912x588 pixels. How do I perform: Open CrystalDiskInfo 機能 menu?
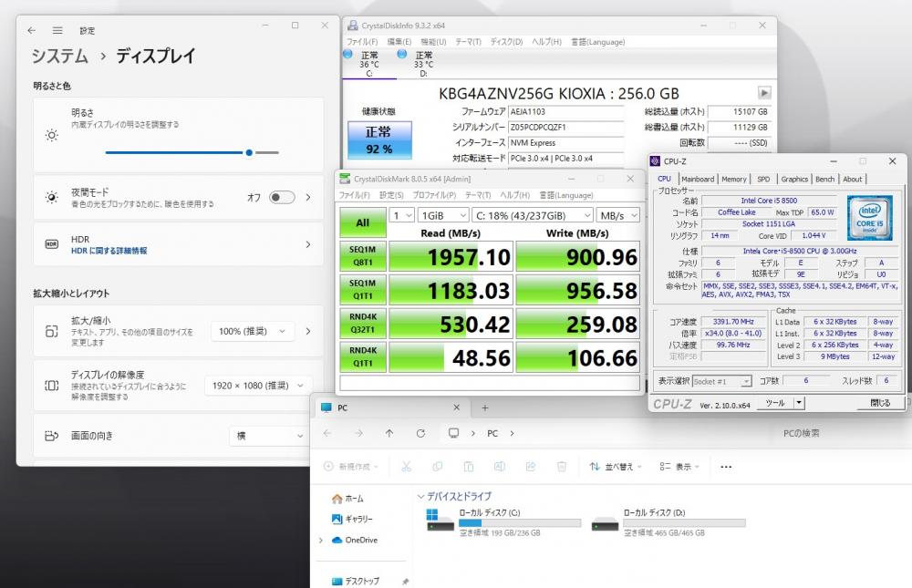[x=433, y=42]
